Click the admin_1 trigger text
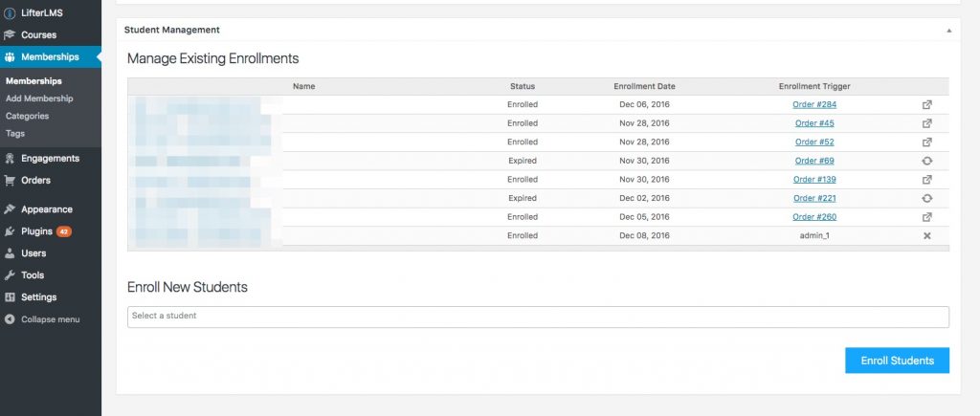Image resolution: width=980 pixels, height=416 pixels. [x=814, y=236]
